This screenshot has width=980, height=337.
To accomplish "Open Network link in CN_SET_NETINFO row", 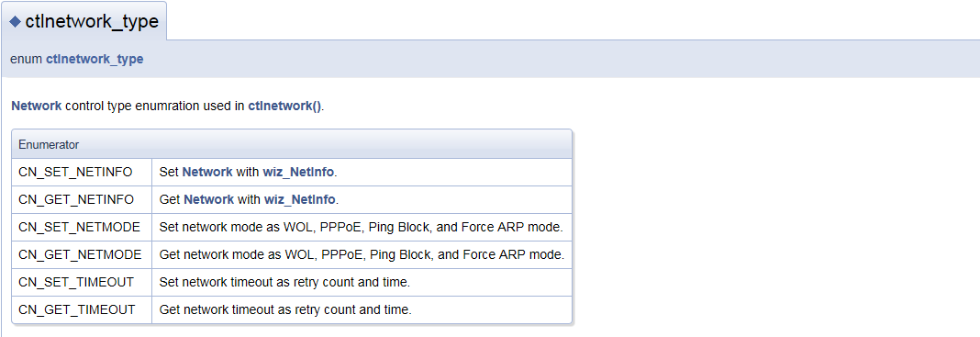I will [x=207, y=172].
